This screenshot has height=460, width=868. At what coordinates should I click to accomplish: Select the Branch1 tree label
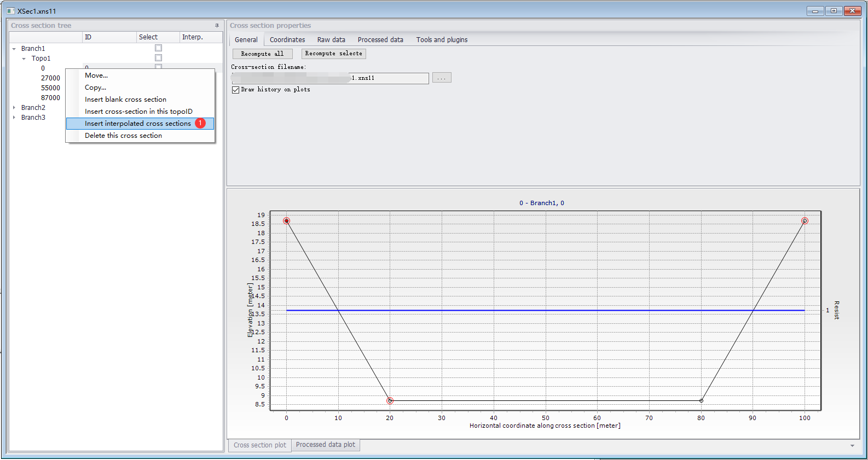[33, 49]
